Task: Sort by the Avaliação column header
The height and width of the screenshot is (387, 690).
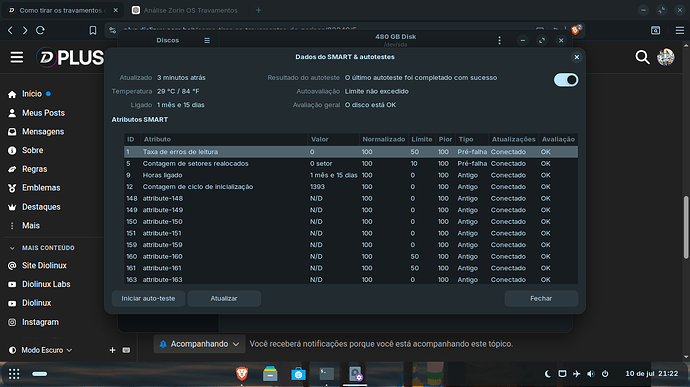Action: (558, 139)
